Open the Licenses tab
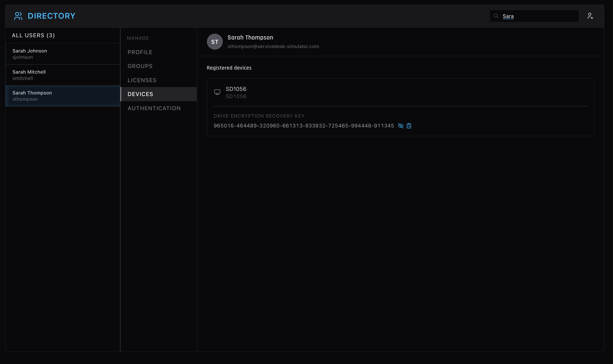The height and width of the screenshot is (364, 613). click(x=159, y=80)
